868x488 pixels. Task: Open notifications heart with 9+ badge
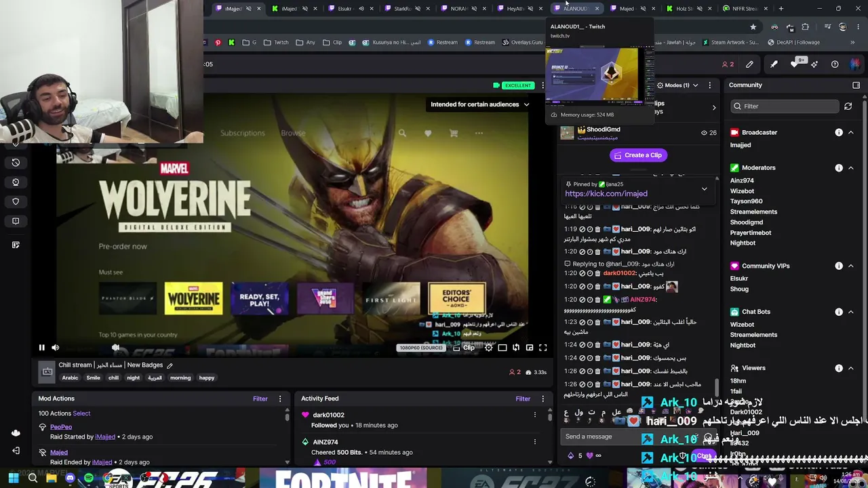click(x=796, y=64)
